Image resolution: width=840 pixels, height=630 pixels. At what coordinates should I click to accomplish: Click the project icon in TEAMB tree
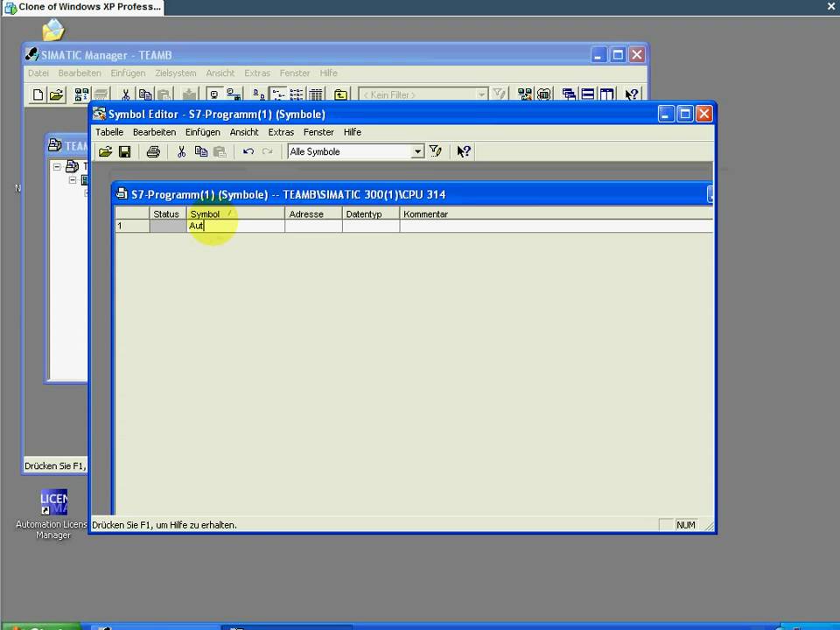(72, 166)
